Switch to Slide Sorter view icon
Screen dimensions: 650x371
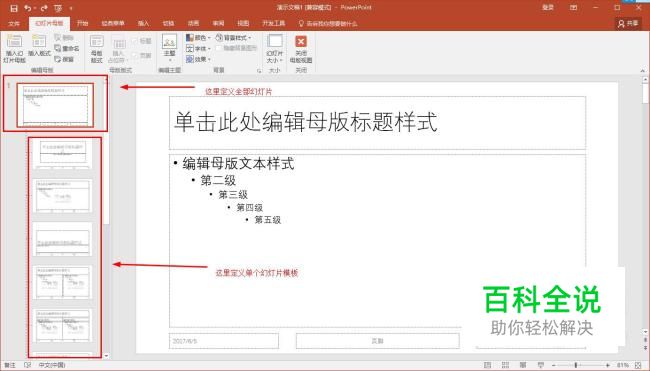pyautogui.click(x=505, y=365)
